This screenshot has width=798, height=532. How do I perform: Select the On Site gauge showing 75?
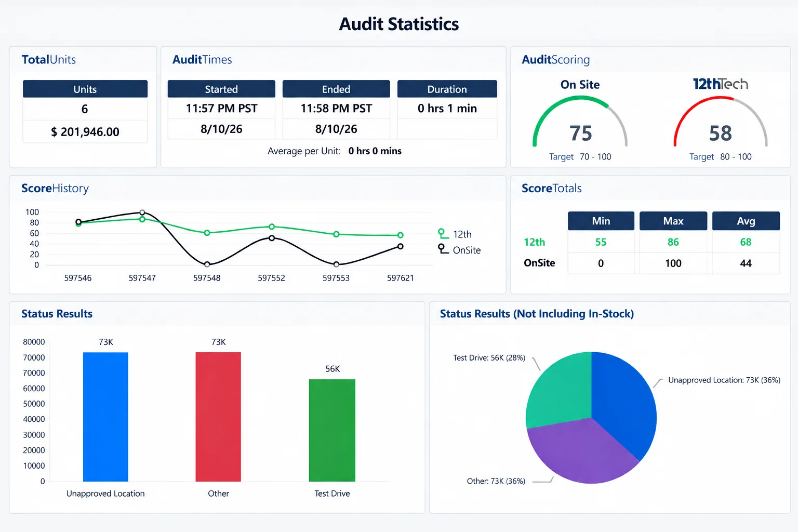click(x=580, y=122)
